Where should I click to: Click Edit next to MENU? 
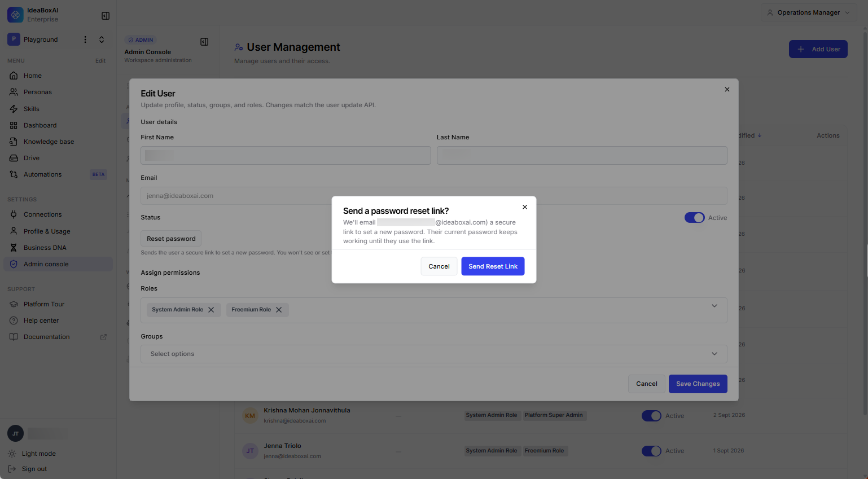[100, 60]
